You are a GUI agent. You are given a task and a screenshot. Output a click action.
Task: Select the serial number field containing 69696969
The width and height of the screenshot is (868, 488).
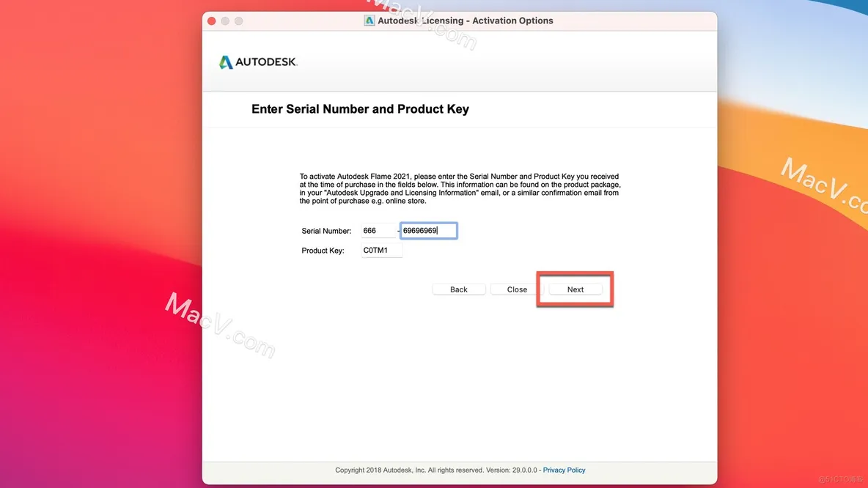click(428, 231)
